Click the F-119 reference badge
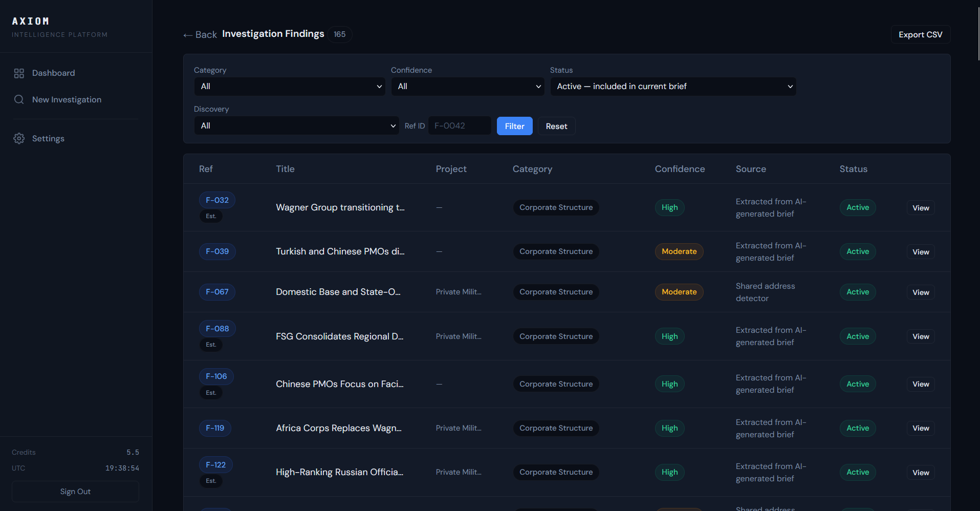Viewport: 980px width, 511px height. tap(215, 428)
